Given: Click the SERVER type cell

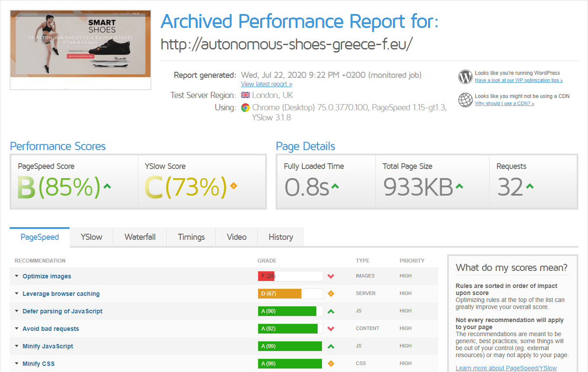Looking at the screenshot, I should 366,293.
